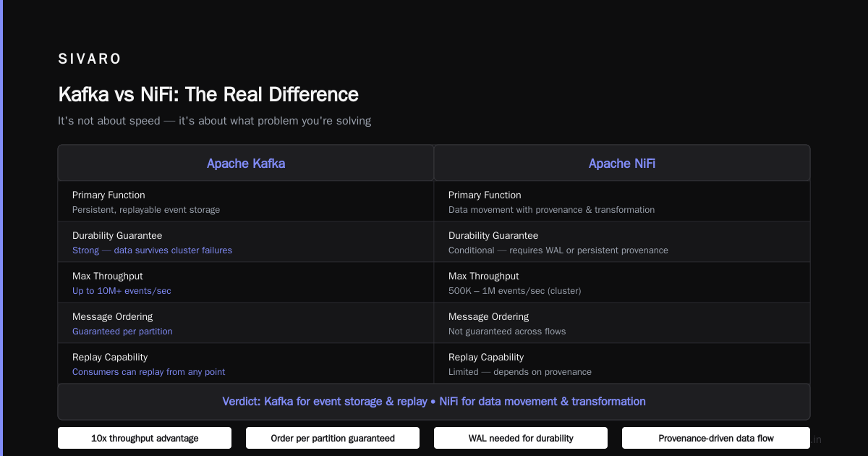This screenshot has height=456, width=868.
Task: Click NiFi's '500K – 1M events/sec (cluster)' value
Action: pyautogui.click(x=514, y=291)
